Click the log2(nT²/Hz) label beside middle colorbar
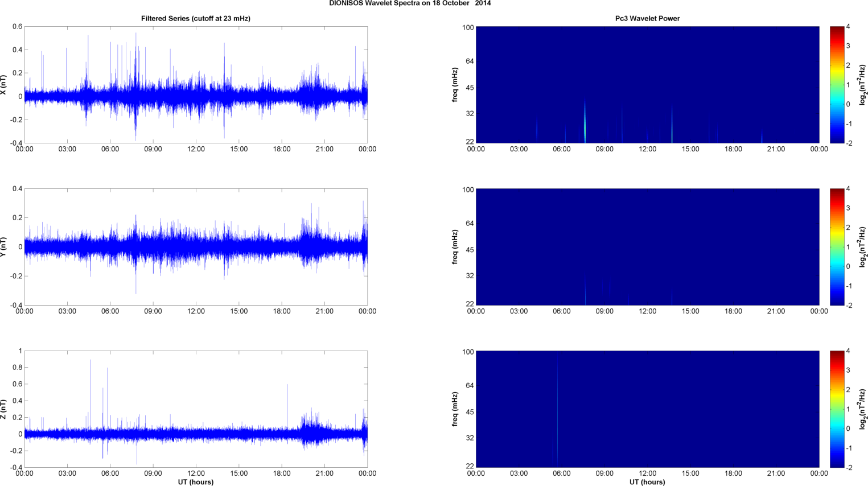 coord(862,247)
